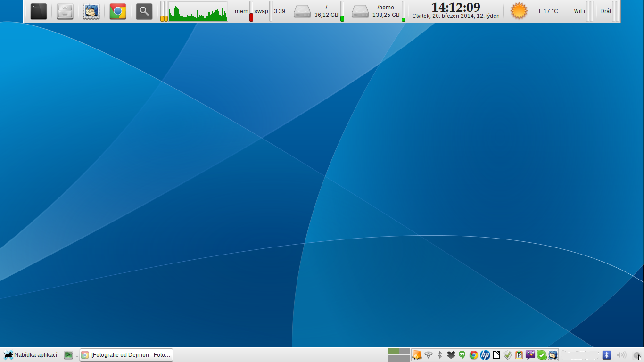Image resolution: width=644 pixels, height=362 pixels.
Task: Click the swap usage bar
Action: 271,11
